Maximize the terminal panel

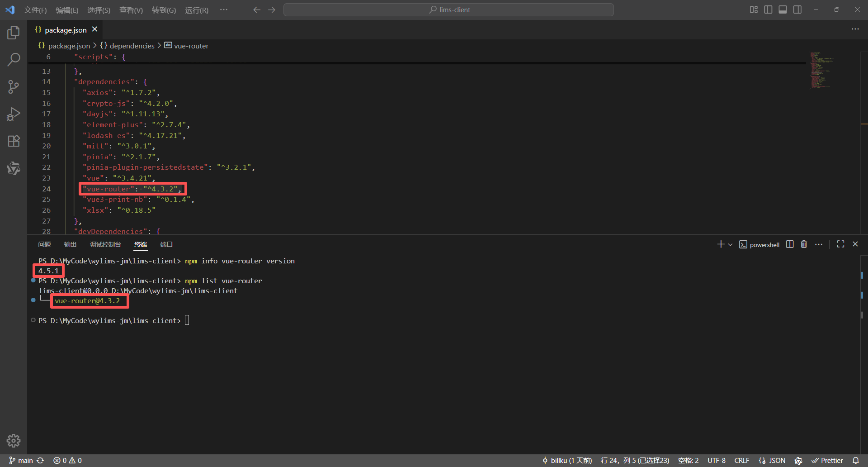[x=840, y=244]
